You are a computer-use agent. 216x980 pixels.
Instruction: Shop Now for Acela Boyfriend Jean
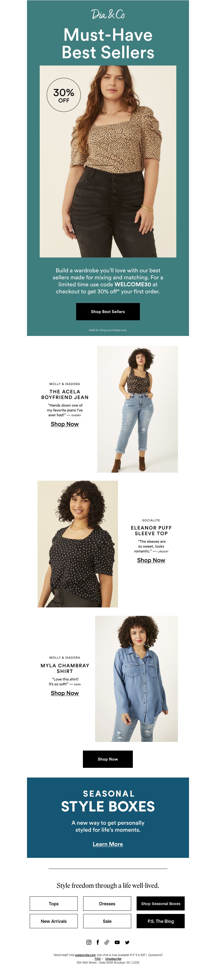coord(65,424)
